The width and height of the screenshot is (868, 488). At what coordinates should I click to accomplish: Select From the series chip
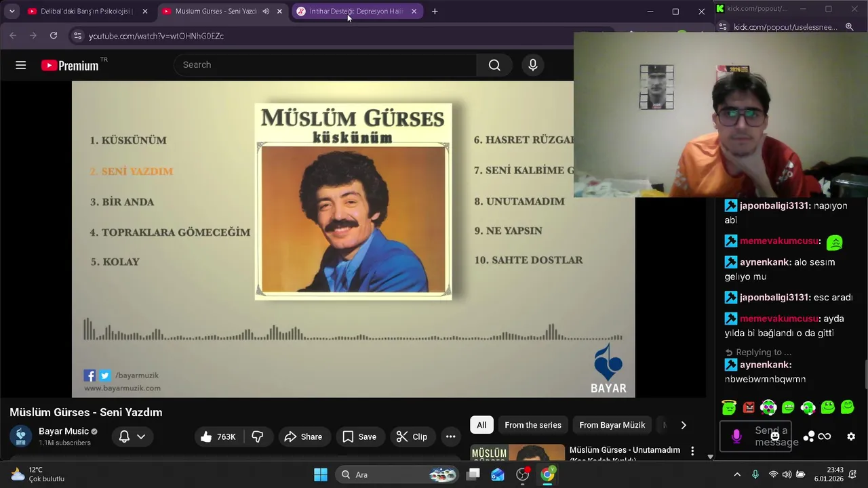tap(533, 425)
